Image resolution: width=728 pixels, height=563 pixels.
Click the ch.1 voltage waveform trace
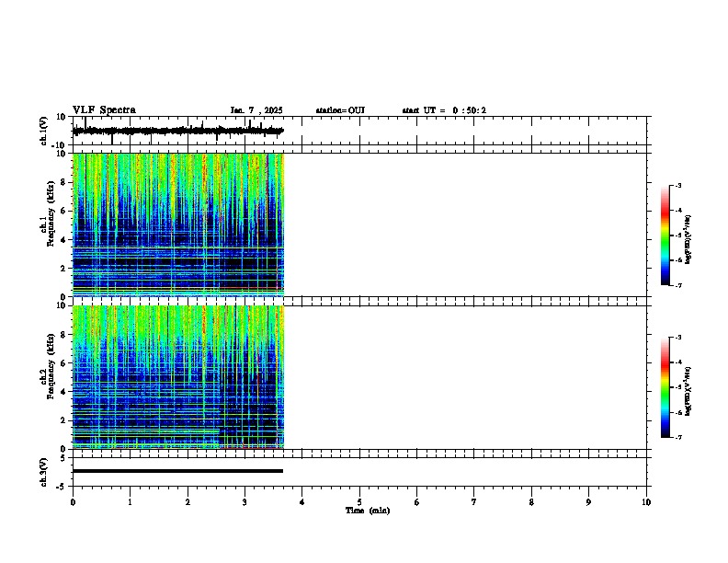tap(177, 131)
